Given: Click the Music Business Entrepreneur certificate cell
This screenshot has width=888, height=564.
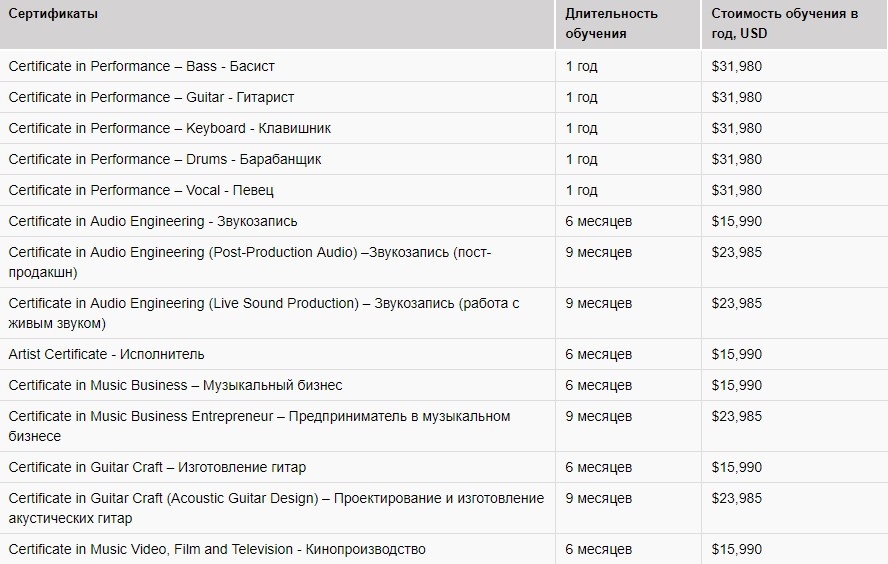Looking at the screenshot, I should click(259, 426).
